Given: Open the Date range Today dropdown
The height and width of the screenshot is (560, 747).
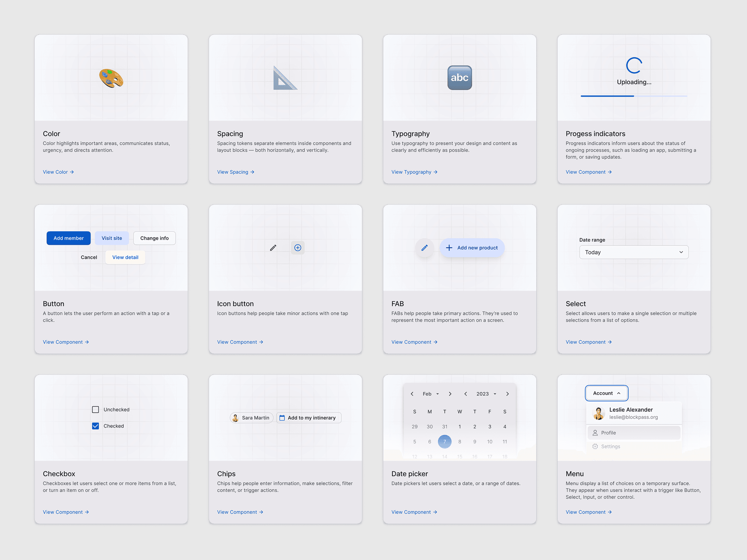Looking at the screenshot, I should click(x=634, y=252).
